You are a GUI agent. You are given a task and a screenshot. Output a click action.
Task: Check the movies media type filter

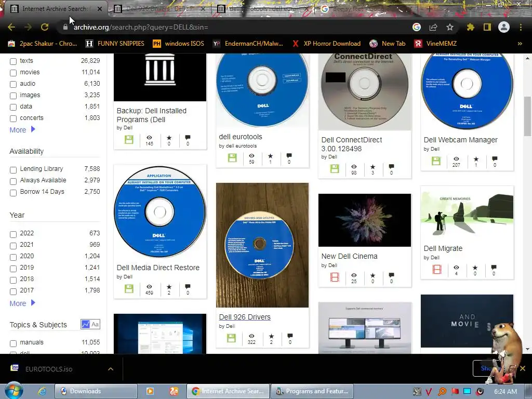point(13,73)
